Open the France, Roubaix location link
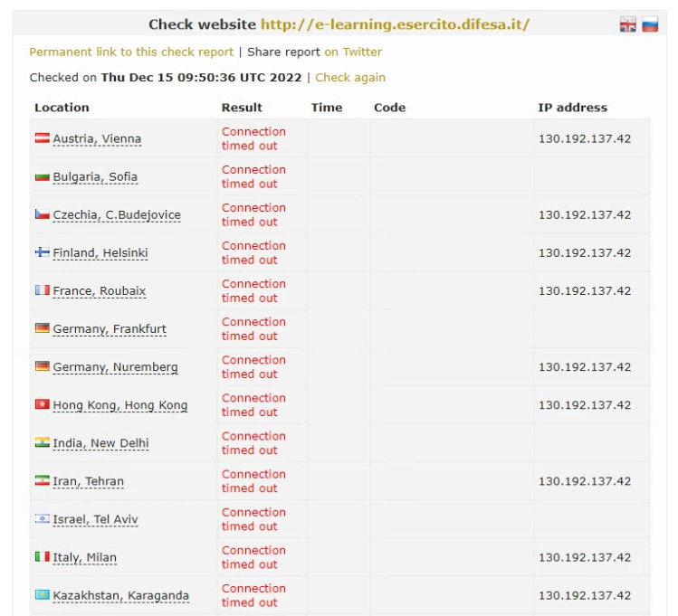The image size is (678, 616). click(100, 291)
